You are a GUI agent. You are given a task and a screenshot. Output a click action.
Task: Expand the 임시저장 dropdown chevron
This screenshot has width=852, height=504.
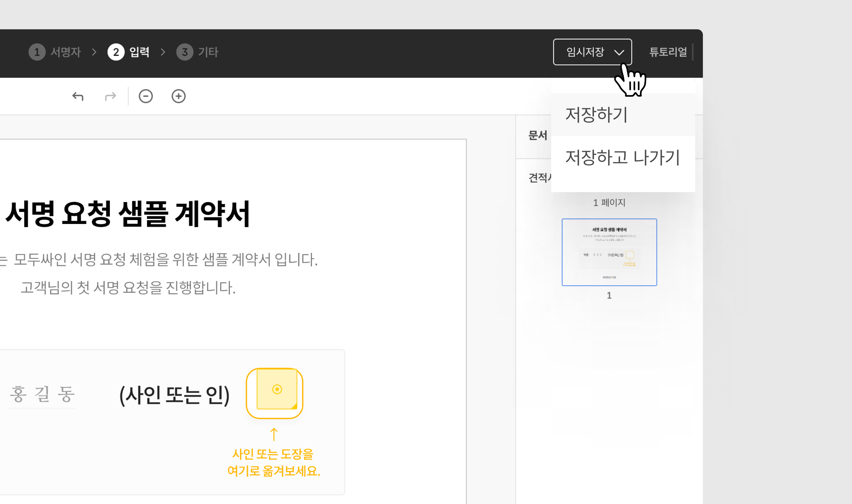[x=619, y=52]
